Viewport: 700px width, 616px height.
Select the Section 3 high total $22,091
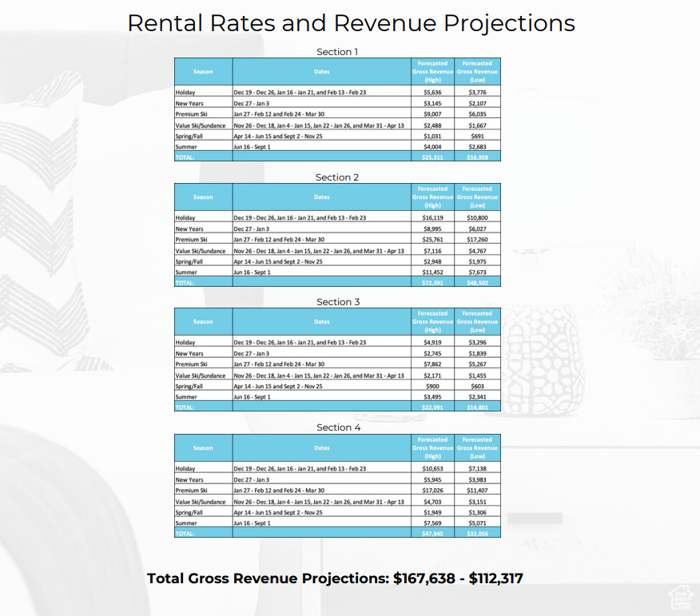coord(432,407)
